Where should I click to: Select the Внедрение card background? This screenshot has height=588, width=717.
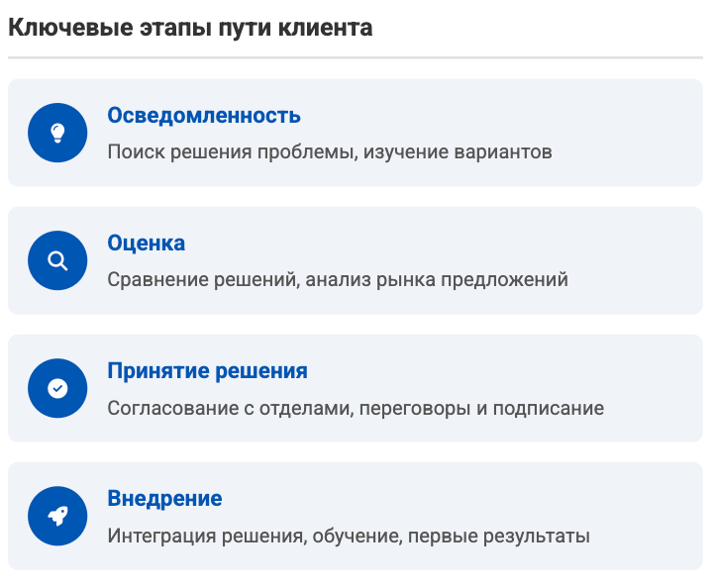click(x=356, y=516)
